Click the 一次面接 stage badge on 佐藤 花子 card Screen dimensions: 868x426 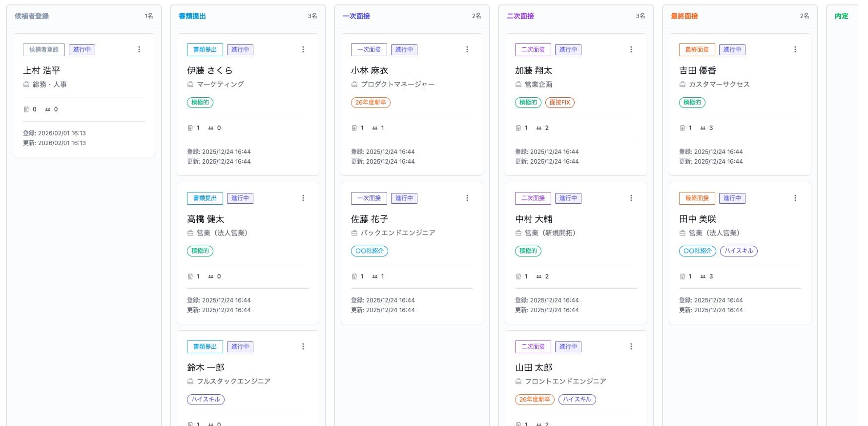point(369,198)
